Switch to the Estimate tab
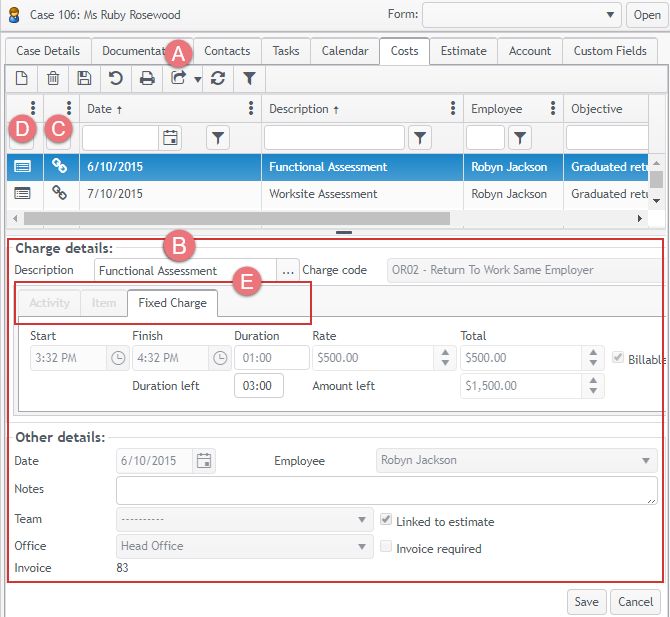The width and height of the screenshot is (670, 617). pyautogui.click(x=463, y=51)
